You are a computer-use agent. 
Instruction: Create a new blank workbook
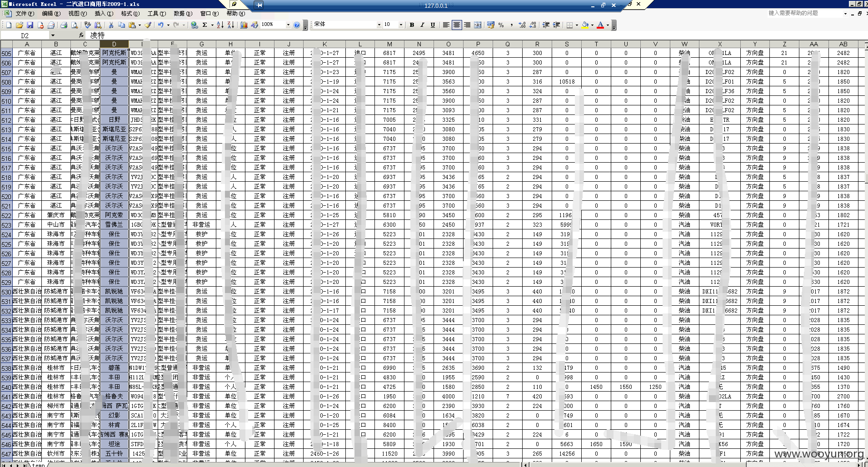pos(9,25)
